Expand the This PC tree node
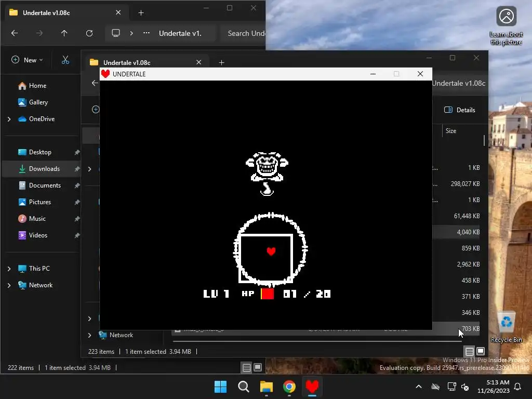Image resolution: width=532 pixels, height=399 pixels. pyautogui.click(x=9, y=269)
